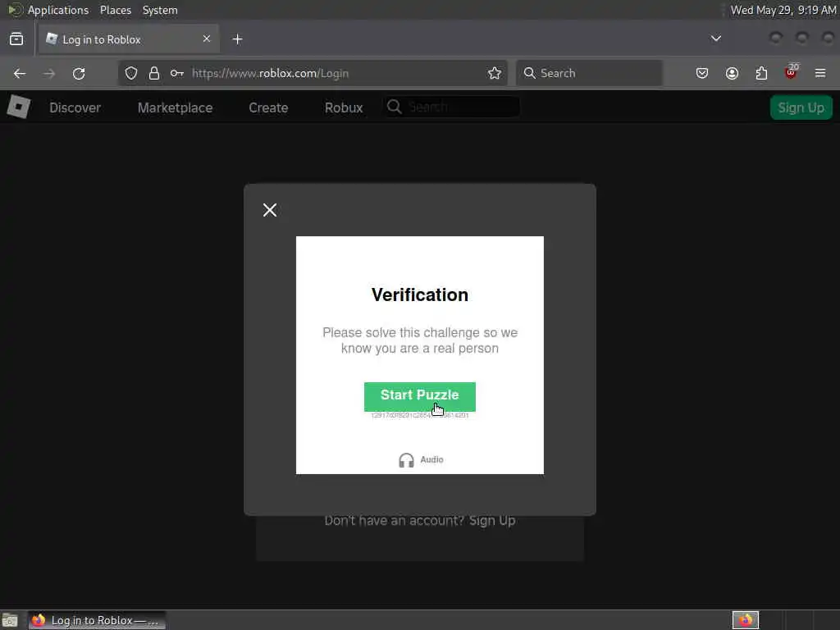Click the magnifier icon in Firefox search box
Image resolution: width=840 pixels, height=630 pixels.
pyautogui.click(x=529, y=73)
